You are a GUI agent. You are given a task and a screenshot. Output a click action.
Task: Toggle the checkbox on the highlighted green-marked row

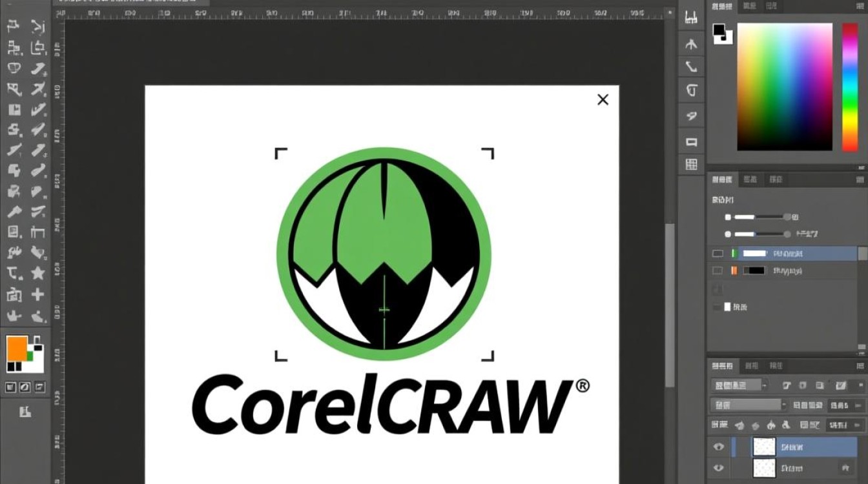pyautogui.click(x=718, y=254)
